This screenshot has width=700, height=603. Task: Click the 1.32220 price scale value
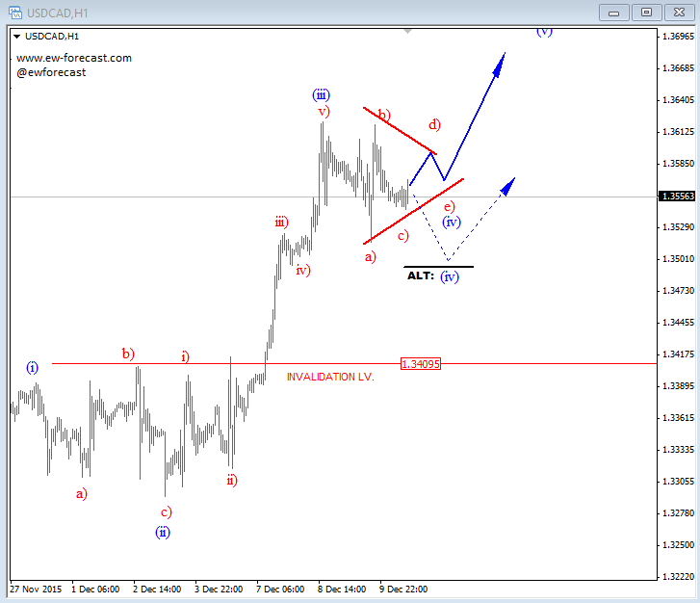click(678, 577)
